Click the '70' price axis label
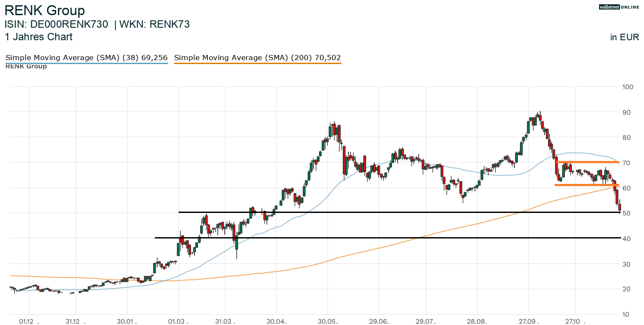This screenshot has height=325, width=644. pos(626,163)
